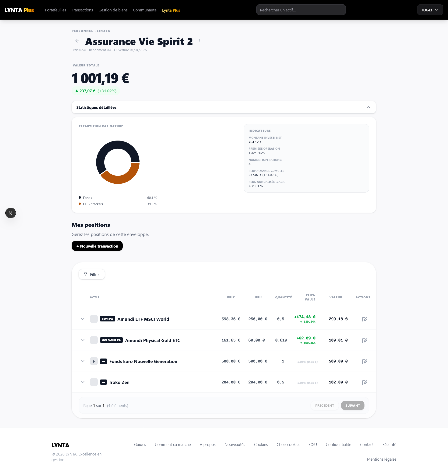Open the Contact footer link
Image resolution: width=448 pixels, height=476 pixels.
[367, 445]
